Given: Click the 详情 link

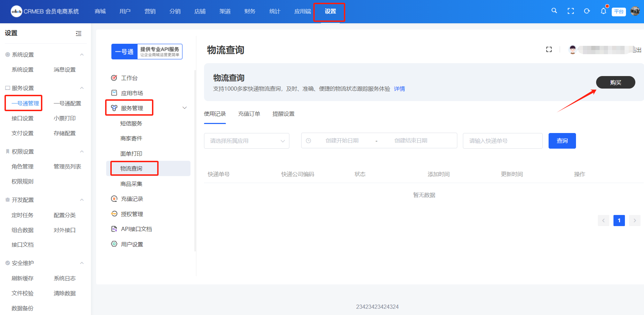Looking at the screenshot, I should [x=399, y=89].
